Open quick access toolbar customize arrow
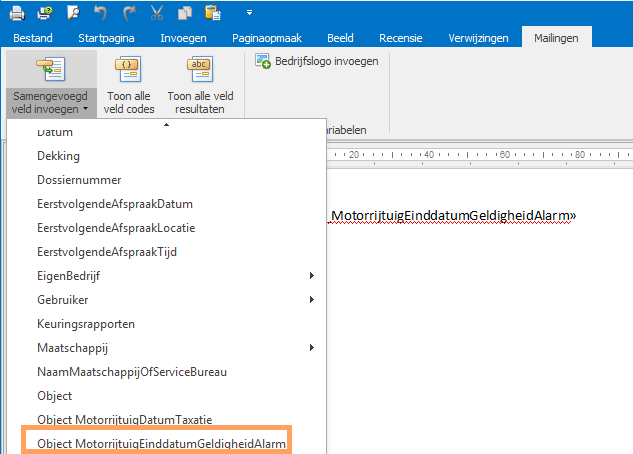This screenshot has height=454, width=633. tap(249, 13)
